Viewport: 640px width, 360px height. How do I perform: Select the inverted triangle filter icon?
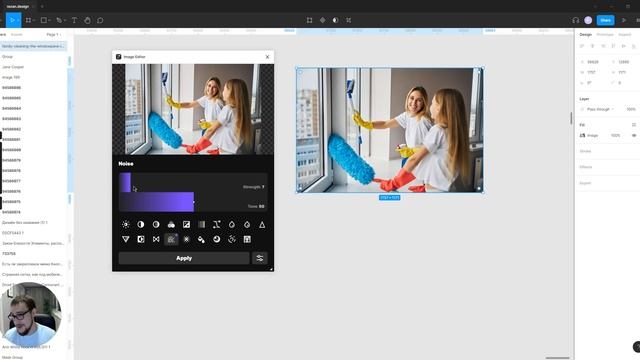click(x=126, y=239)
